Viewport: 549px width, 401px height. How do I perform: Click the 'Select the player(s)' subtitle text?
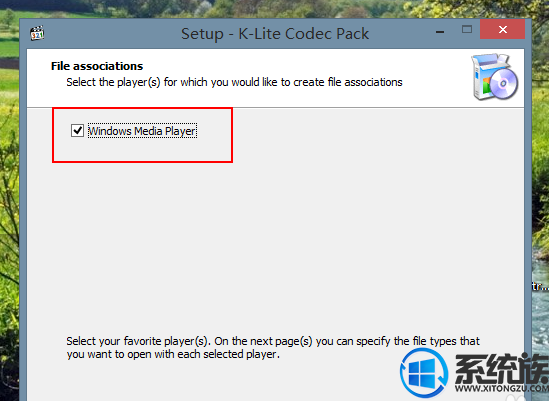pos(234,82)
